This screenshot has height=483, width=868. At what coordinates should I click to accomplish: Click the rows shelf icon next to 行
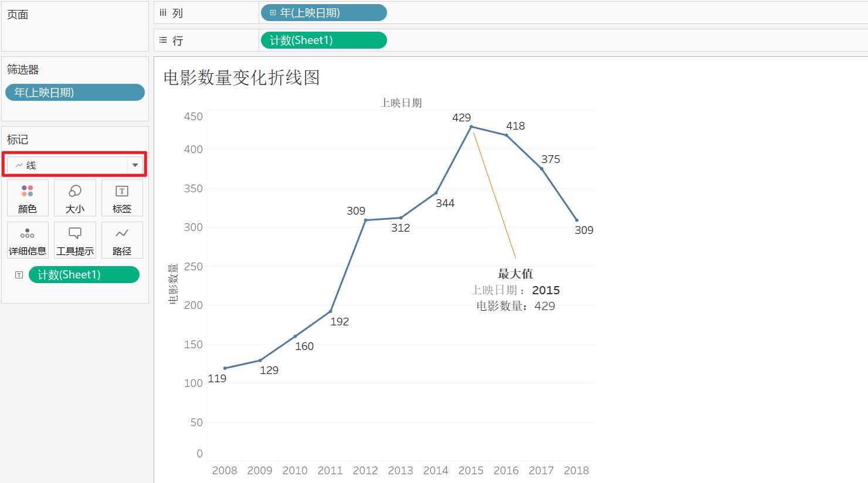tap(163, 40)
